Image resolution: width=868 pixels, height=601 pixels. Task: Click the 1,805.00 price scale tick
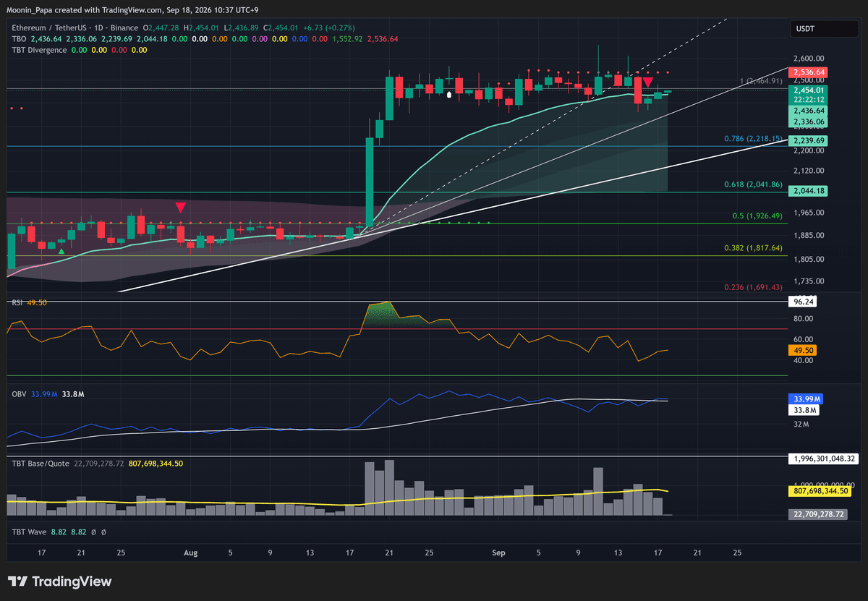[x=809, y=259]
